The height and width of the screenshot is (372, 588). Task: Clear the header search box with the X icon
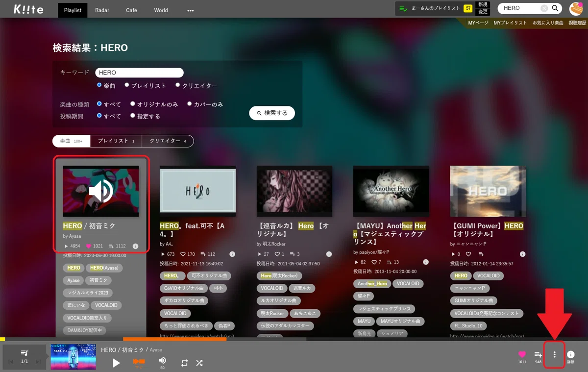(544, 8)
